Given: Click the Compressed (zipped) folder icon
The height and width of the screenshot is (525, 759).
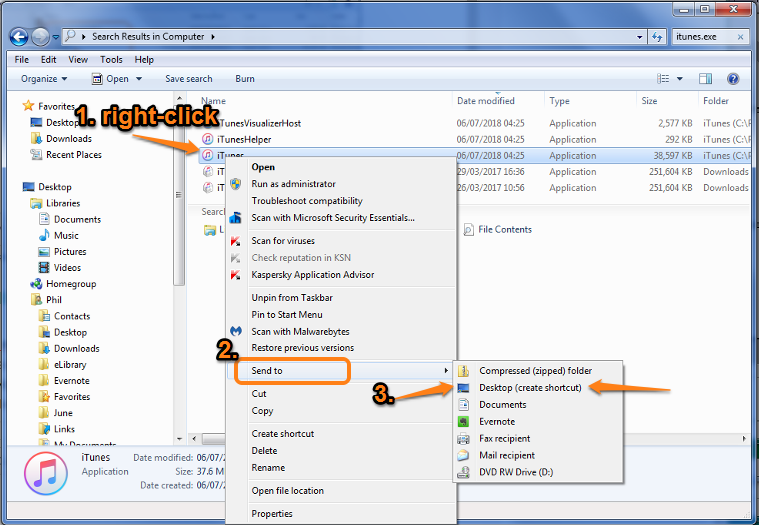Looking at the screenshot, I should (x=463, y=371).
